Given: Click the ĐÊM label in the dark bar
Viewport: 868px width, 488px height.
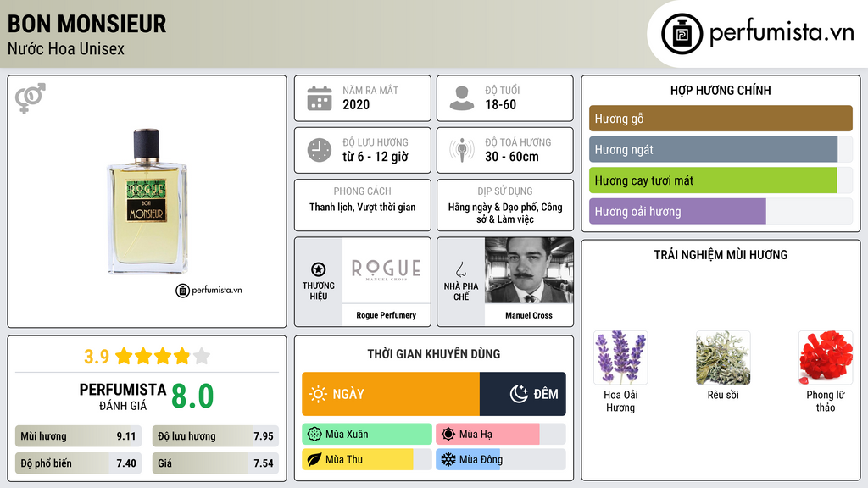Looking at the screenshot, I should click(546, 394).
